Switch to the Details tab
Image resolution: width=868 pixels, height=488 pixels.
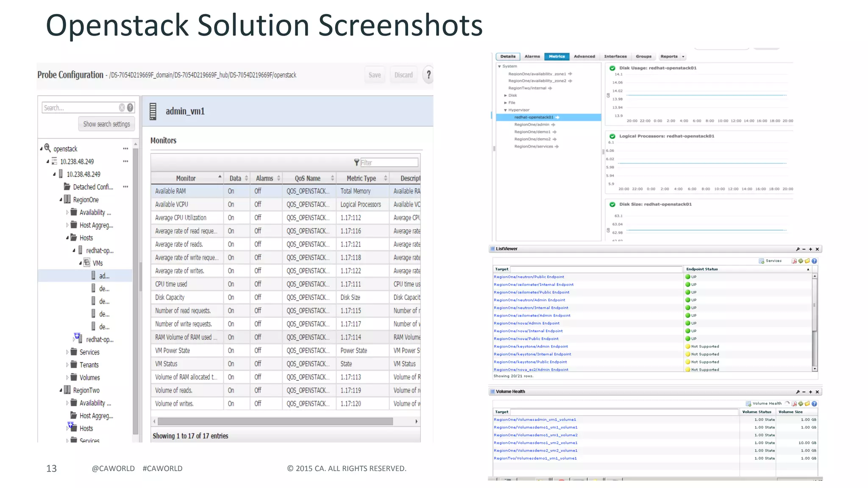click(508, 56)
